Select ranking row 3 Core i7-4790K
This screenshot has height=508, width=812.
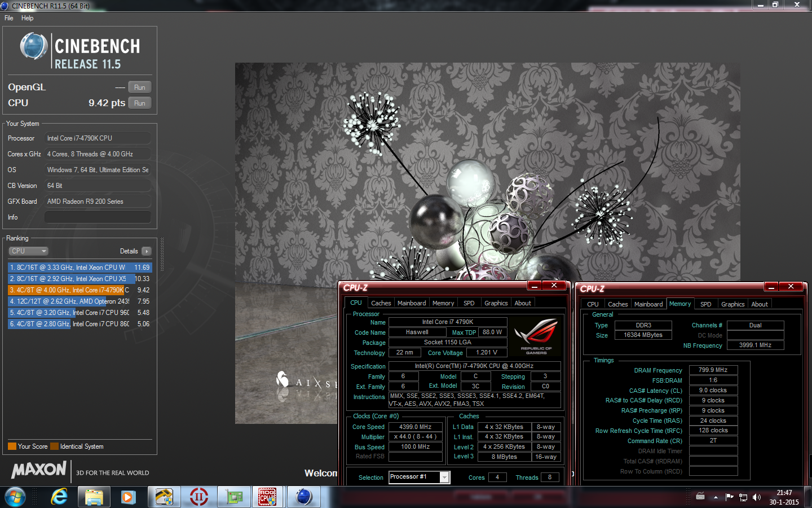click(x=80, y=290)
